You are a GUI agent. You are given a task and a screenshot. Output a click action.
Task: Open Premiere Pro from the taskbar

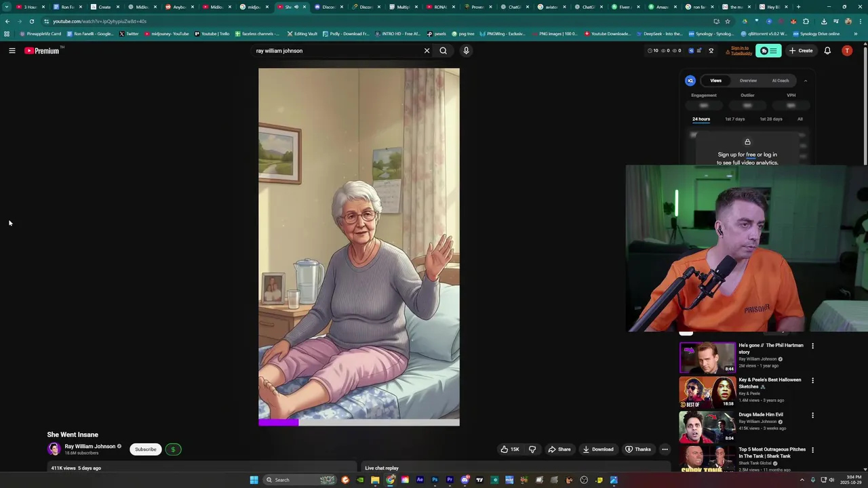coord(450,480)
